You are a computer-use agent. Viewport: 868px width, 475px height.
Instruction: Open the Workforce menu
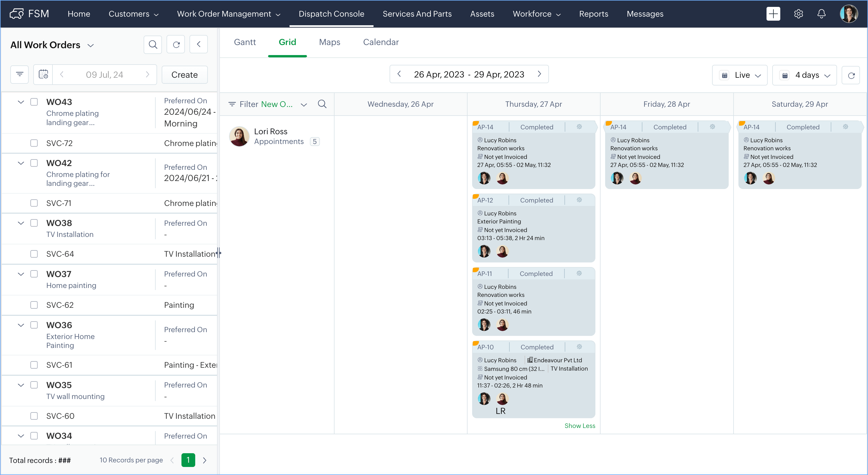[x=536, y=14]
